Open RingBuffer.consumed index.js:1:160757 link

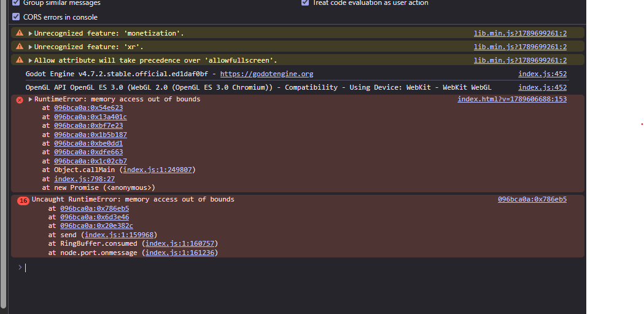coord(180,243)
